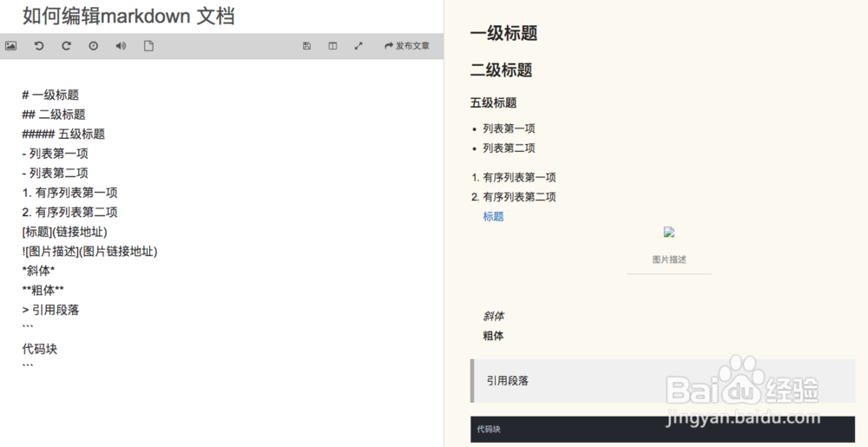868x447 pixels.
Task: Click italic 斜体 text in preview
Action: pyautogui.click(x=493, y=316)
